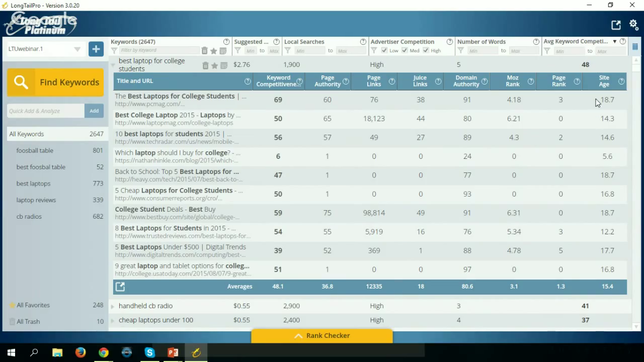Open Skype from the taskbar

pyautogui.click(x=149, y=352)
